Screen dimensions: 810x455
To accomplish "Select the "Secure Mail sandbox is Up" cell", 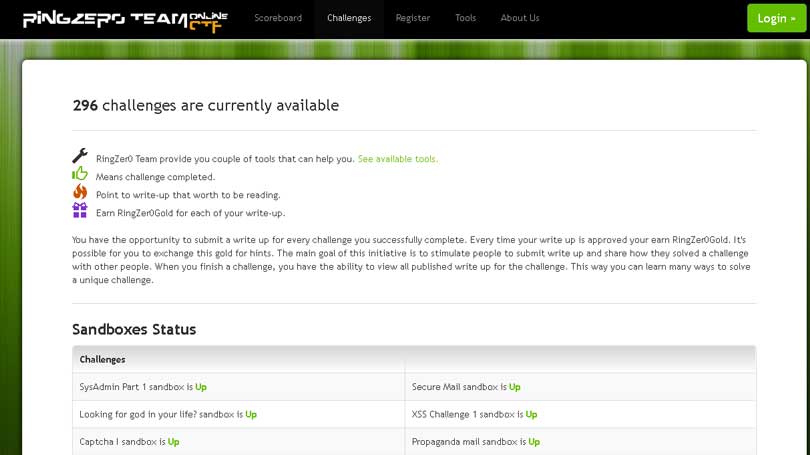I will tap(581, 387).
